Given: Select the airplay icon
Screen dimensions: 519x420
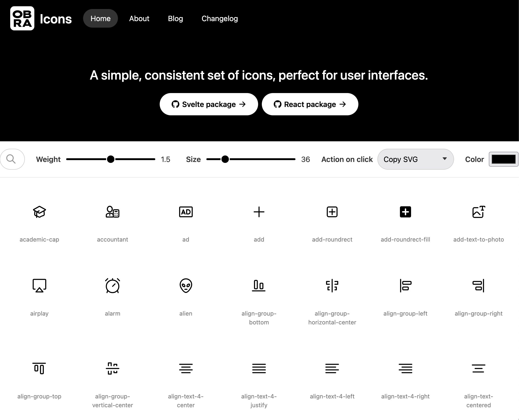Looking at the screenshot, I should coord(39,285).
